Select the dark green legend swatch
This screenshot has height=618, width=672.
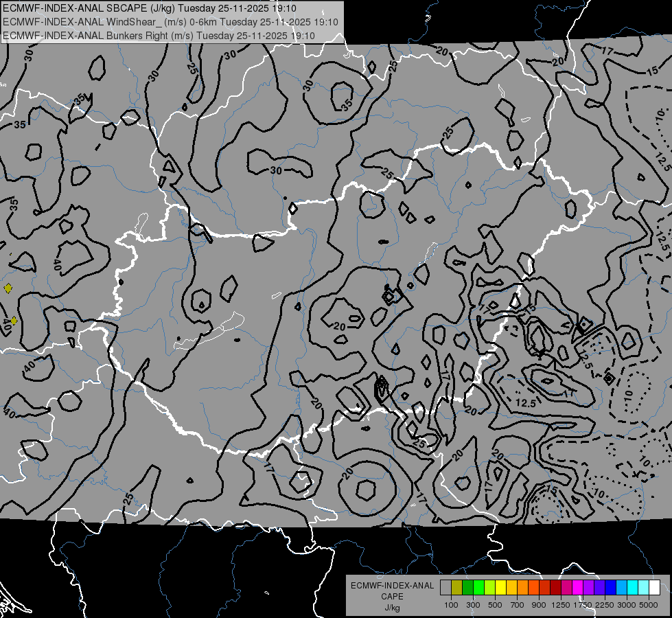click(x=467, y=588)
